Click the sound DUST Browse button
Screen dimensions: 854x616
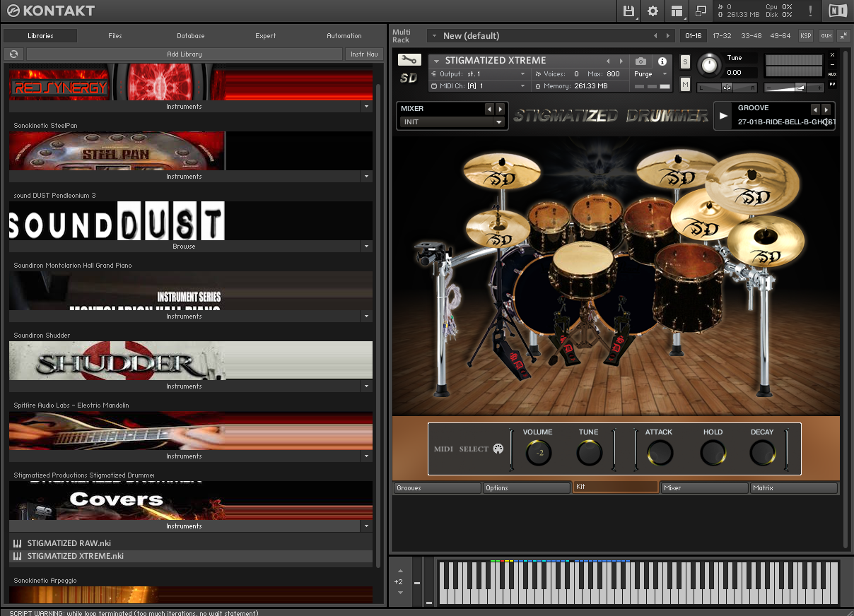pos(185,247)
